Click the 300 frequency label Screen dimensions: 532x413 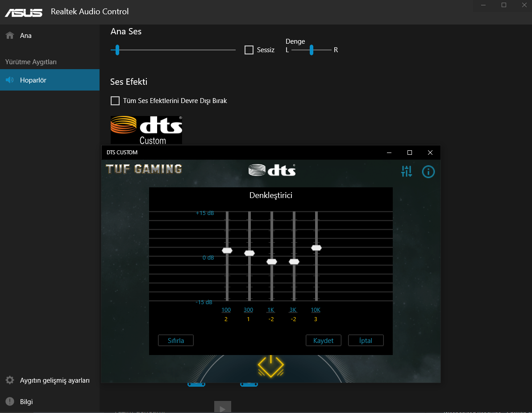coord(248,310)
